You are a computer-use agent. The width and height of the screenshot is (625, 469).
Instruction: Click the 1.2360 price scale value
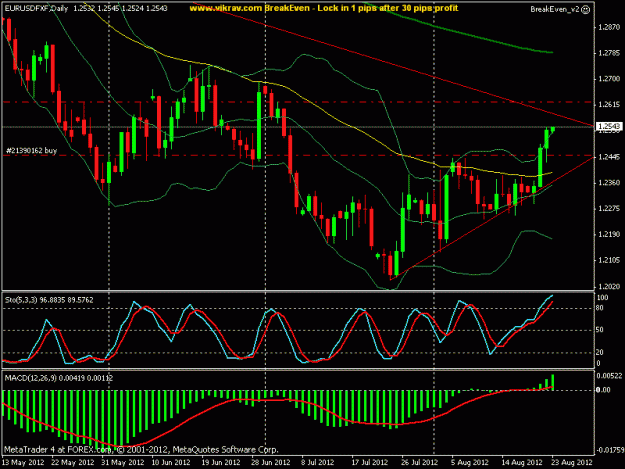pos(609,183)
